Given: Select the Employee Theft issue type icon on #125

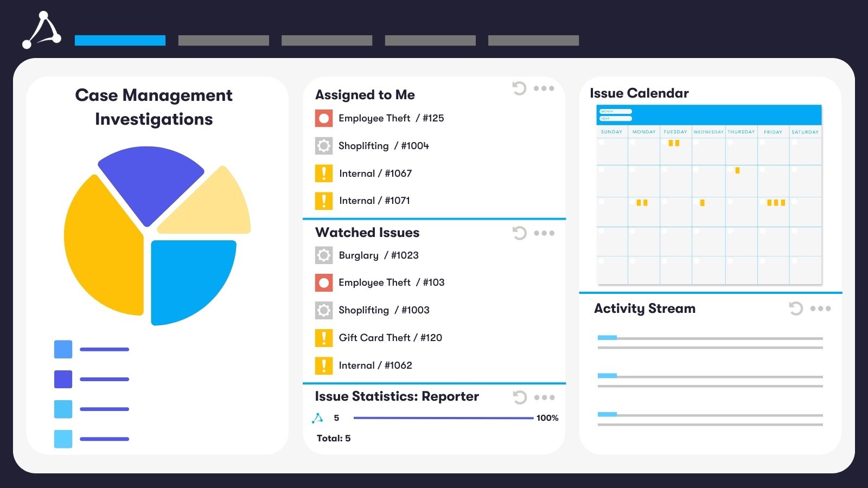Looking at the screenshot, I should click(323, 118).
